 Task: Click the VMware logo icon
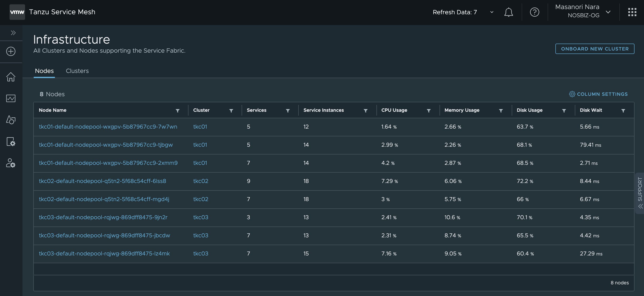tap(17, 12)
